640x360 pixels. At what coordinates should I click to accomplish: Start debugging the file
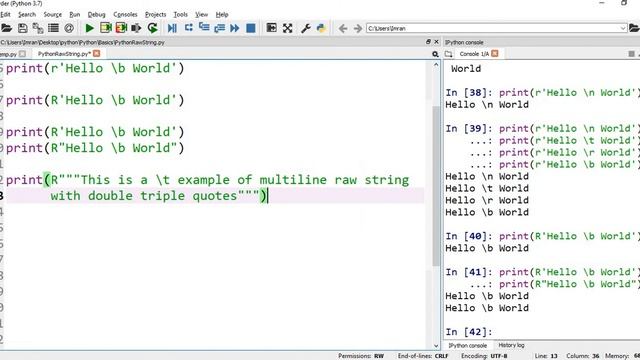pos(172,28)
